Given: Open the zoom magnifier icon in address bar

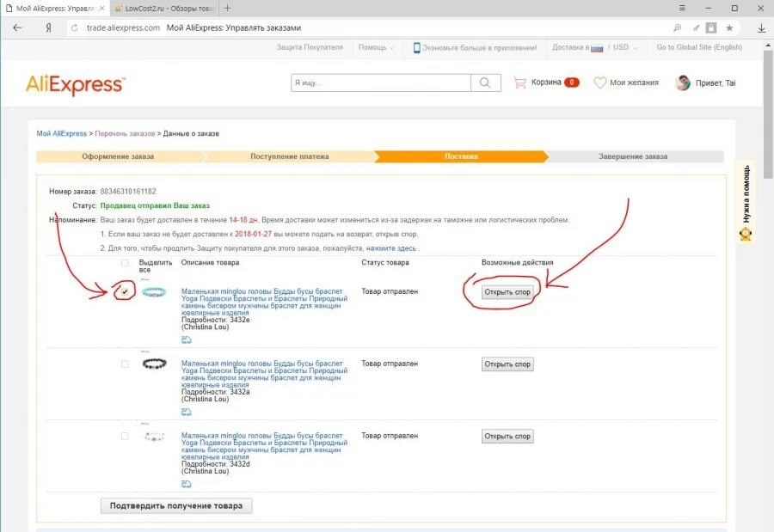Looking at the screenshot, I should pyautogui.click(x=678, y=28).
